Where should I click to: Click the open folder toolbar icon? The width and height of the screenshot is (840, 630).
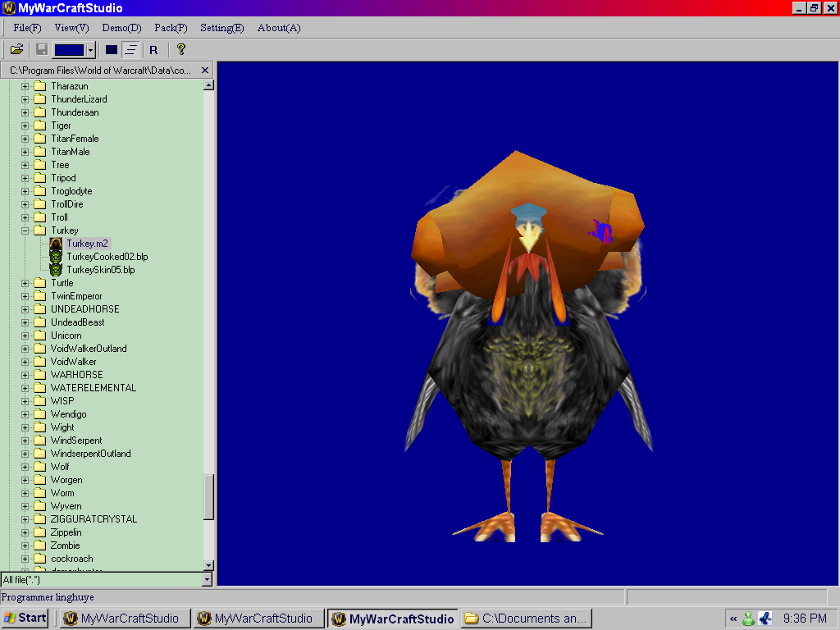(x=16, y=50)
